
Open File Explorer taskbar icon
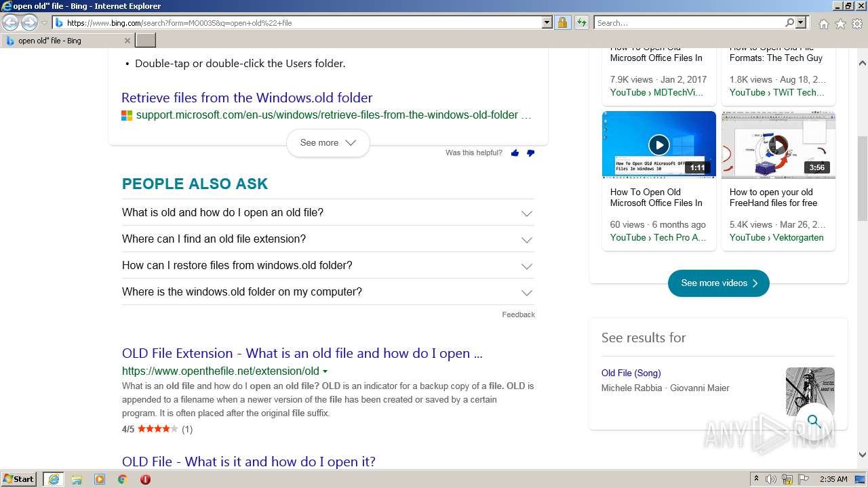(77, 479)
